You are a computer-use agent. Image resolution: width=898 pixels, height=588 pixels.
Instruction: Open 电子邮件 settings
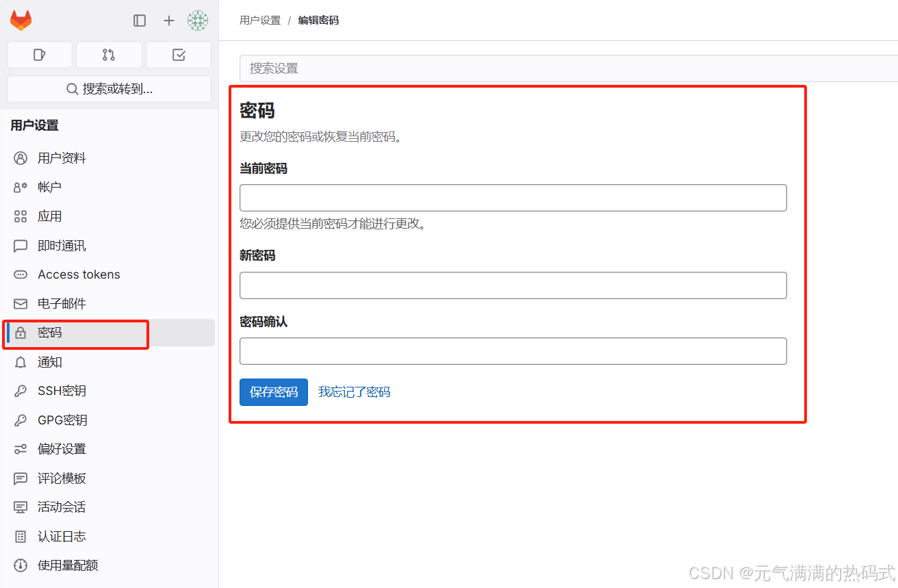pos(110,303)
